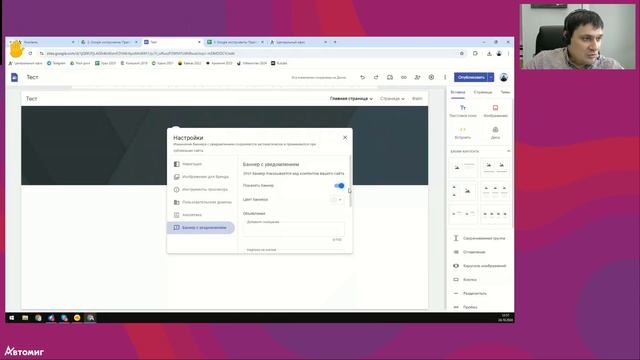Viewport: 640px width, 360px height.
Task: Insert a Collapsible group element
Action: pos(480,238)
